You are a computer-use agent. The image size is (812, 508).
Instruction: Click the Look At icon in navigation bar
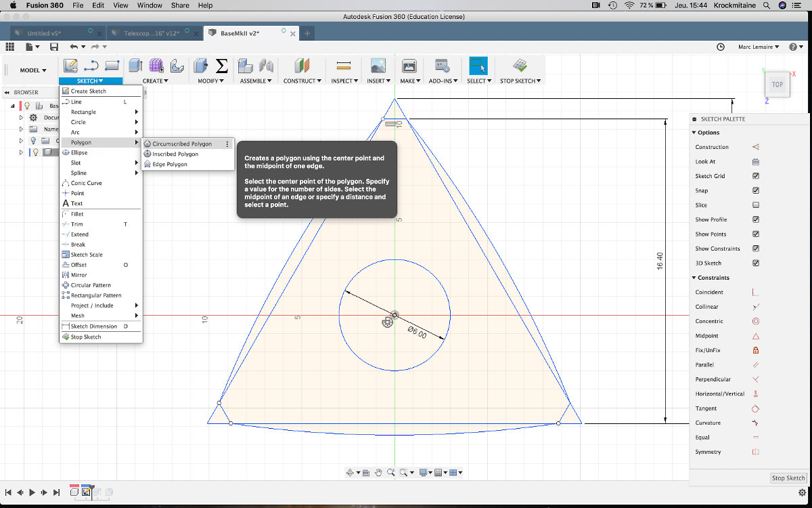coord(365,473)
